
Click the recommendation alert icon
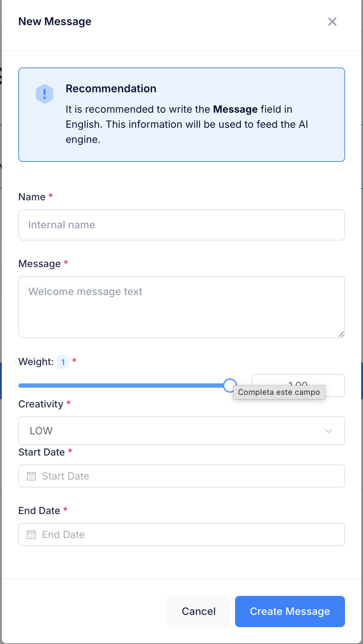click(44, 94)
